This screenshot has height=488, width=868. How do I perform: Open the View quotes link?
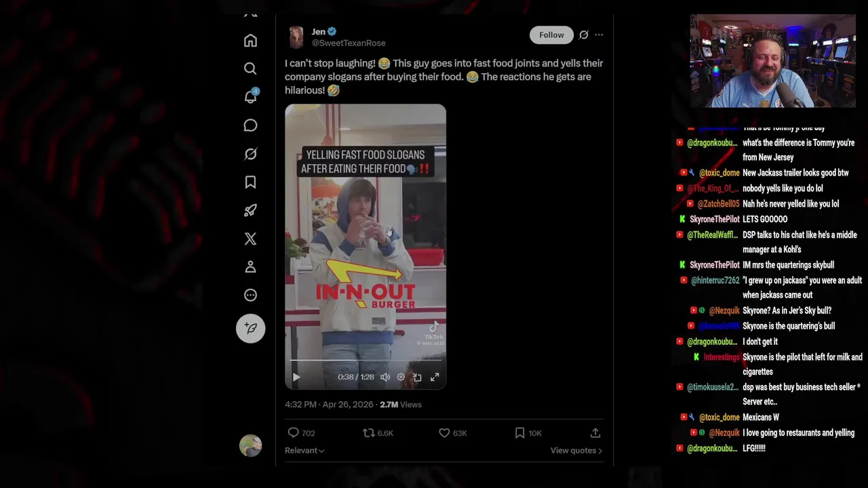(x=576, y=451)
